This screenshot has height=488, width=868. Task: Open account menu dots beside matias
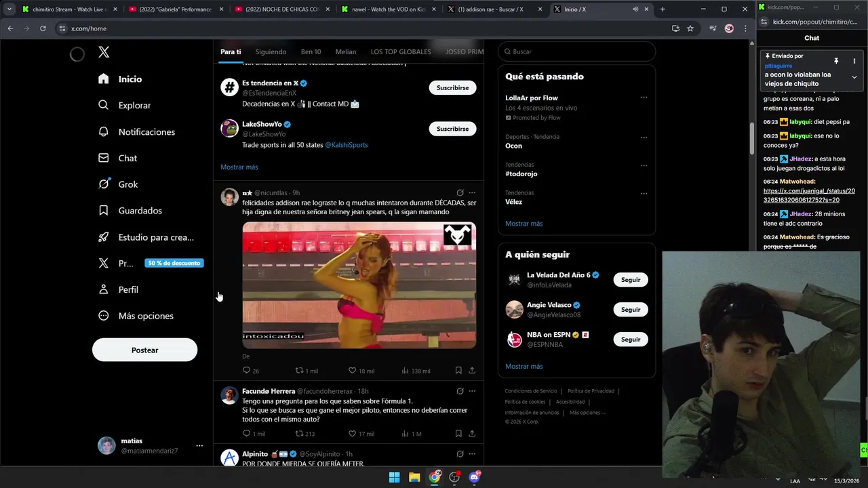point(199,446)
